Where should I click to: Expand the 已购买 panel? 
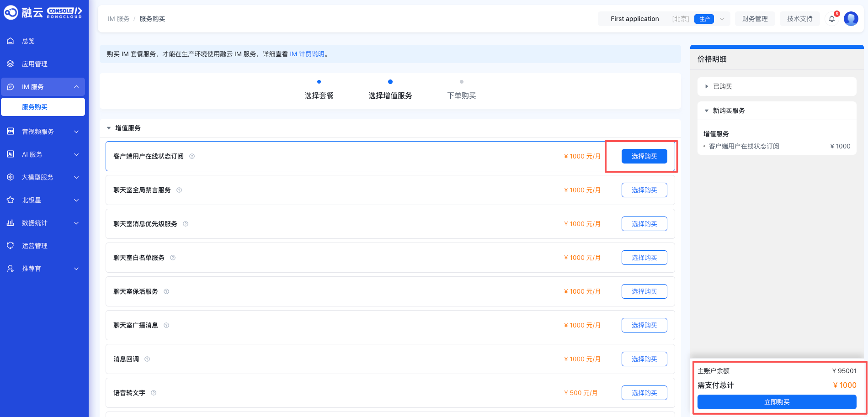point(777,86)
